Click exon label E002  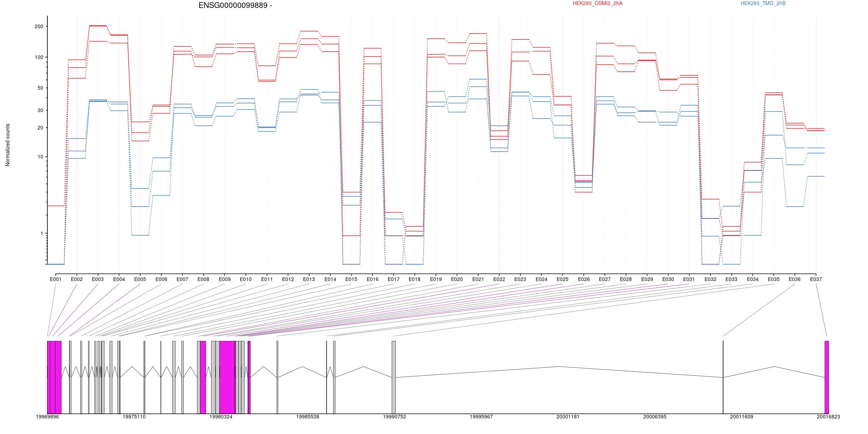(x=77, y=279)
